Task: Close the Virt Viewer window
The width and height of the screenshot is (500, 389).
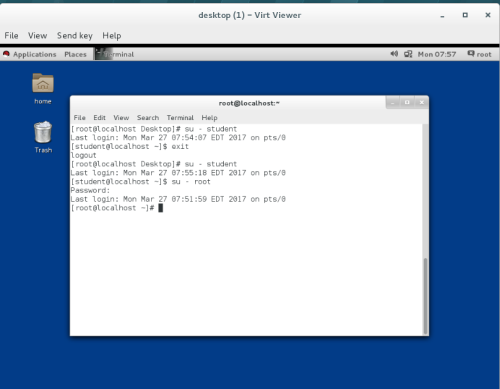Action: pyautogui.click(x=488, y=15)
